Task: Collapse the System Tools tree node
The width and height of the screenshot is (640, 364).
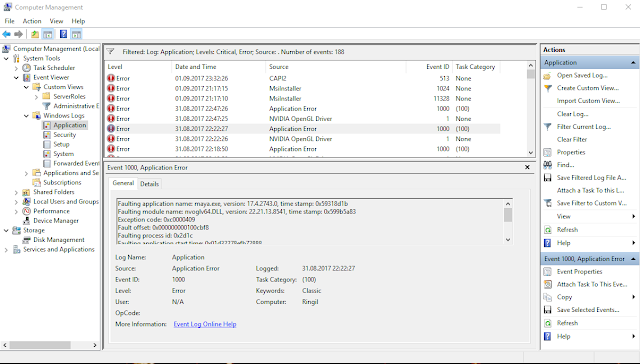Action: tap(6, 58)
